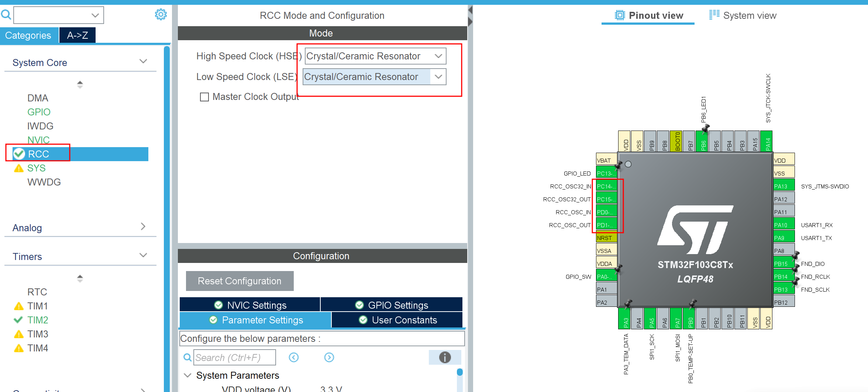Click the System Core list sort arrows

pos(80,84)
